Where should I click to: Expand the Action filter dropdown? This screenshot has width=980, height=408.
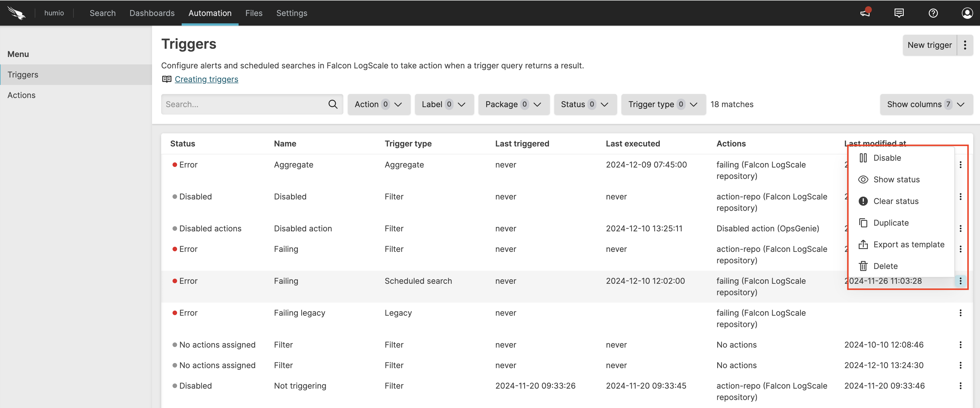click(378, 104)
